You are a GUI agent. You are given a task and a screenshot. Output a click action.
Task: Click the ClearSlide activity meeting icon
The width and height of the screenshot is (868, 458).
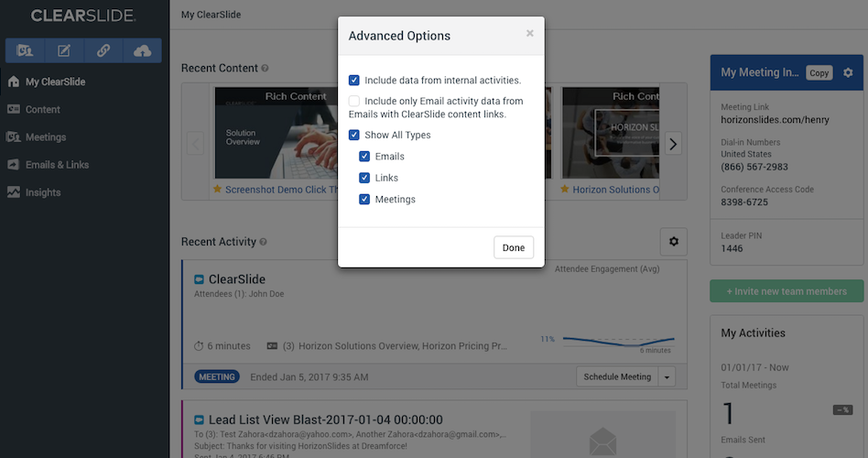point(200,279)
